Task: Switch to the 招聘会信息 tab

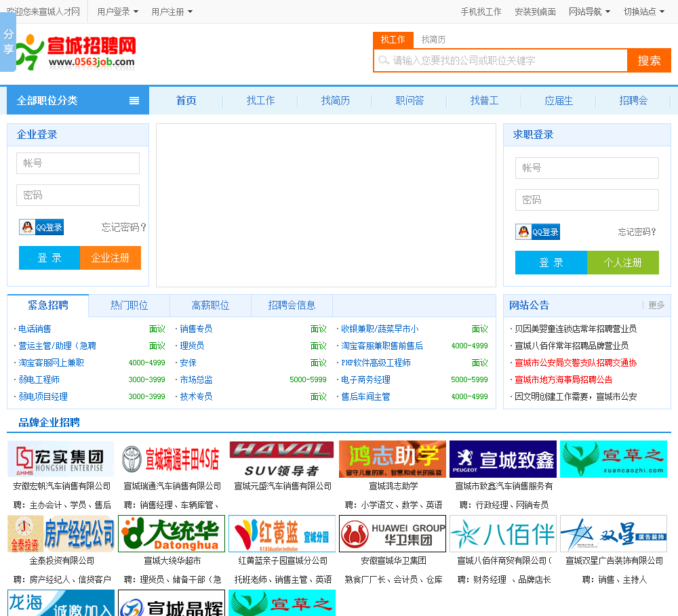Action: (x=292, y=305)
